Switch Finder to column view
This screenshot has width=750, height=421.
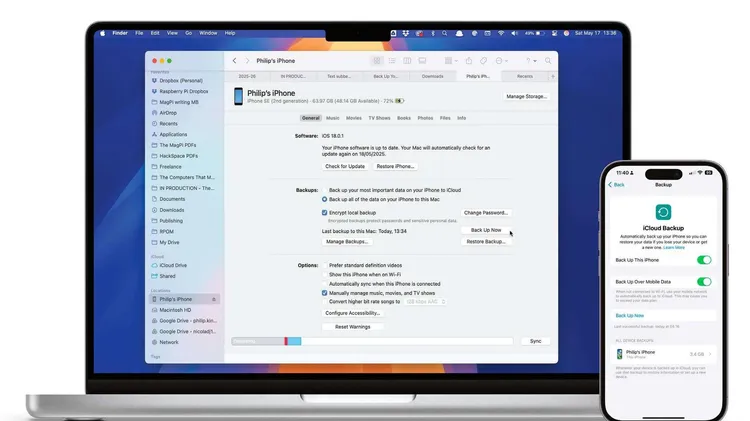point(407,61)
